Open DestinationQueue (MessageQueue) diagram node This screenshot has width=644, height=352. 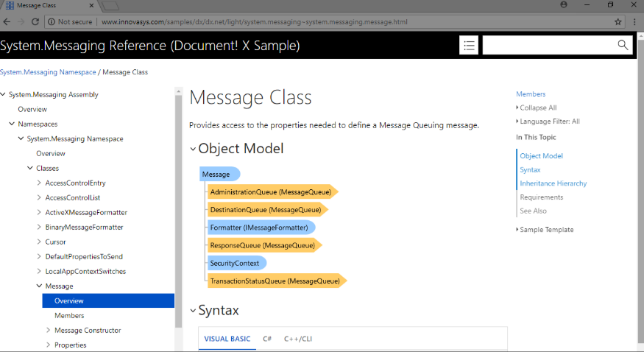(x=267, y=209)
